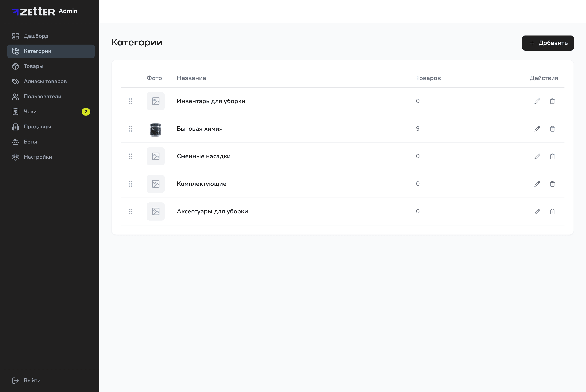586x392 pixels.
Task: Navigate to Пользователи section
Action: pyautogui.click(x=42, y=96)
